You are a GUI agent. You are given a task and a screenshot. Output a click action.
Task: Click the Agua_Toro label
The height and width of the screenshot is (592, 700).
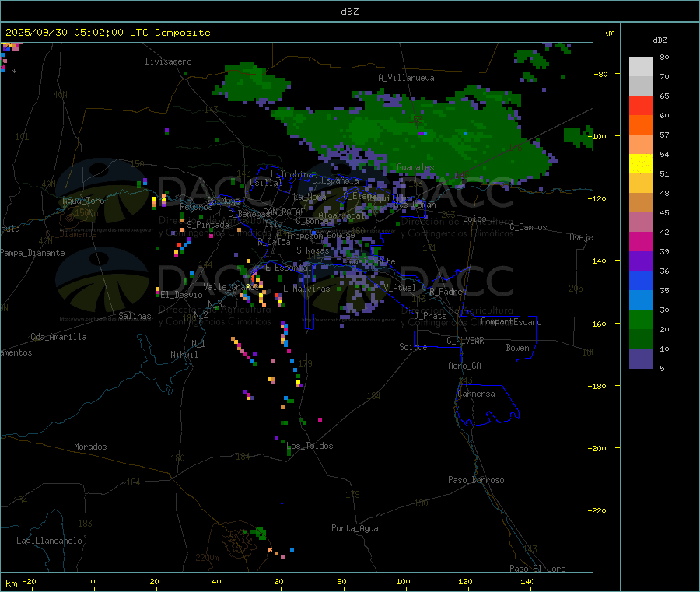83,201
